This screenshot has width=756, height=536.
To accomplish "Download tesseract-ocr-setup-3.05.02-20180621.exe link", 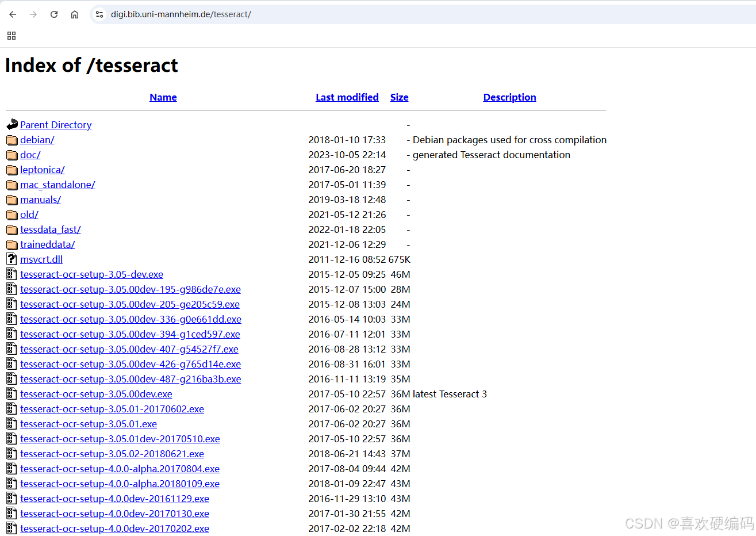I will pyautogui.click(x=112, y=454).
